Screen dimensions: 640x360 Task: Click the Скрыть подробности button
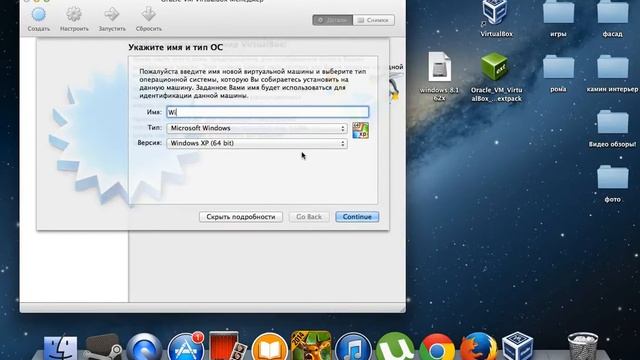(241, 217)
